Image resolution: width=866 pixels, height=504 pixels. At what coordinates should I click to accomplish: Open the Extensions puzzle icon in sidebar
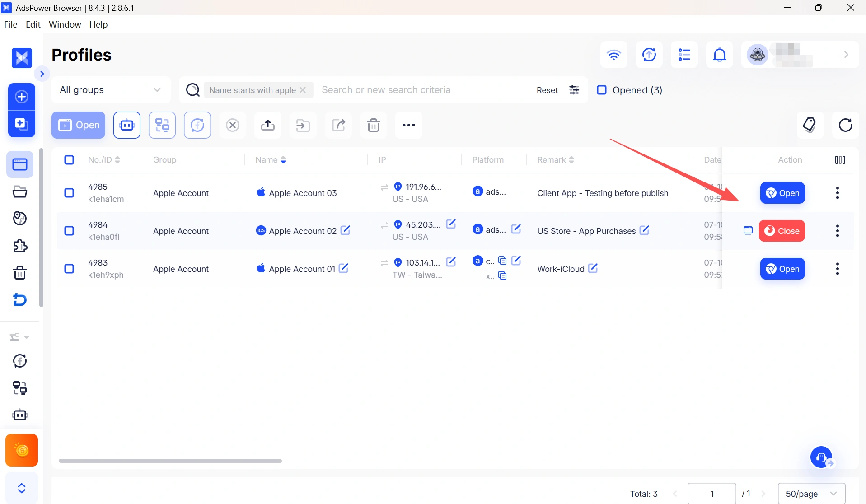point(20,246)
